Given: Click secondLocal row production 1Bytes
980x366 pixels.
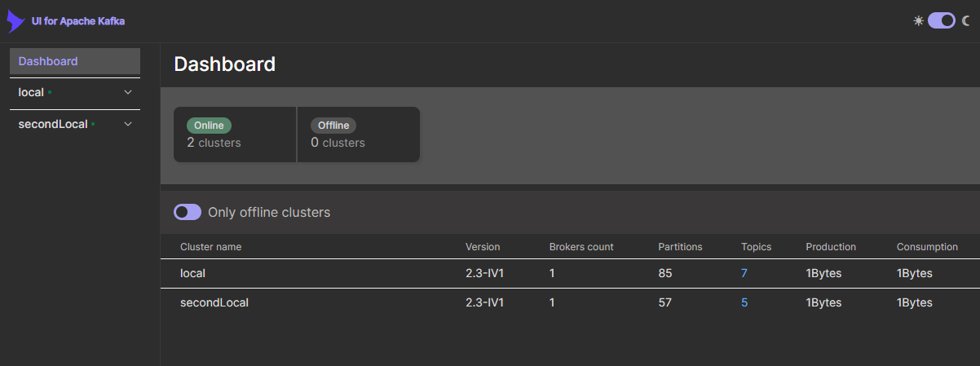Looking at the screenshot, I should [x=823, y=302].
